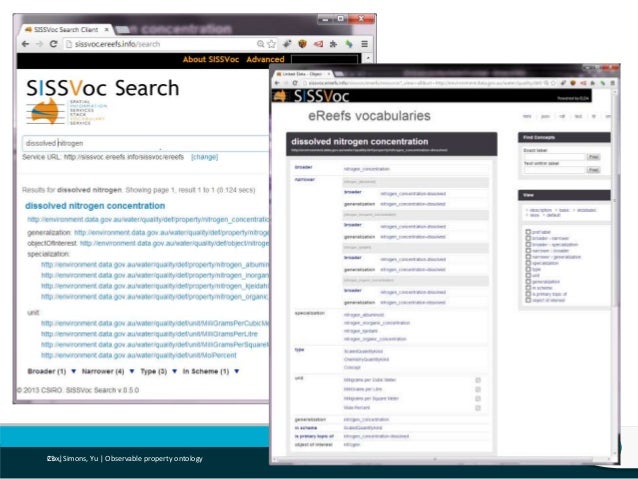The height and width of the screenshot is (479, 638).
Task: Toggle the 'unit' checkbox in View panel
Action: (x=528, y=276)
